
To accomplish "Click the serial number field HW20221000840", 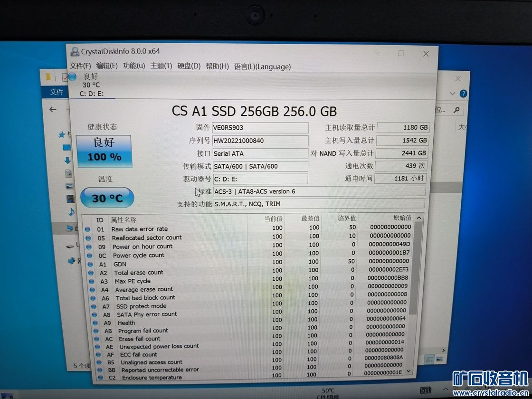I will [260, 141].
